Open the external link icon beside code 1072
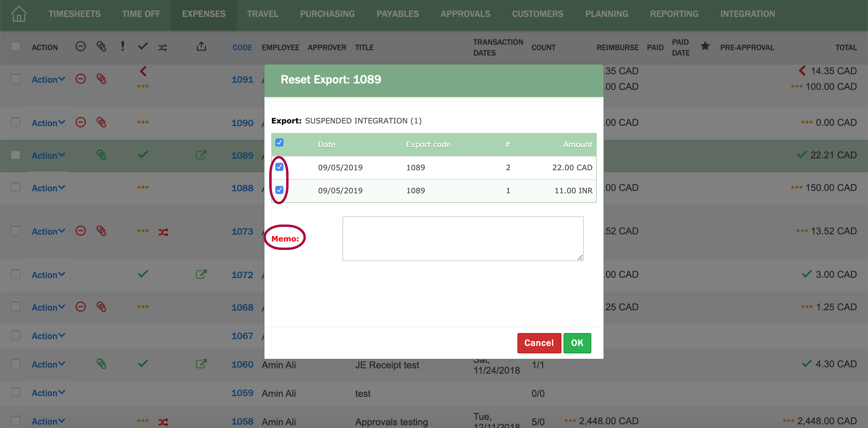 [x=201, y=274]
